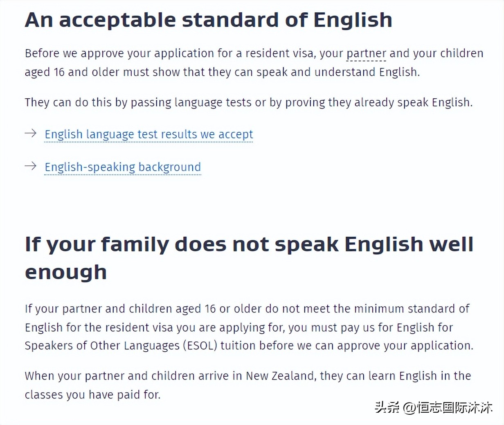Click the 头条 watermark logo text

387,407
